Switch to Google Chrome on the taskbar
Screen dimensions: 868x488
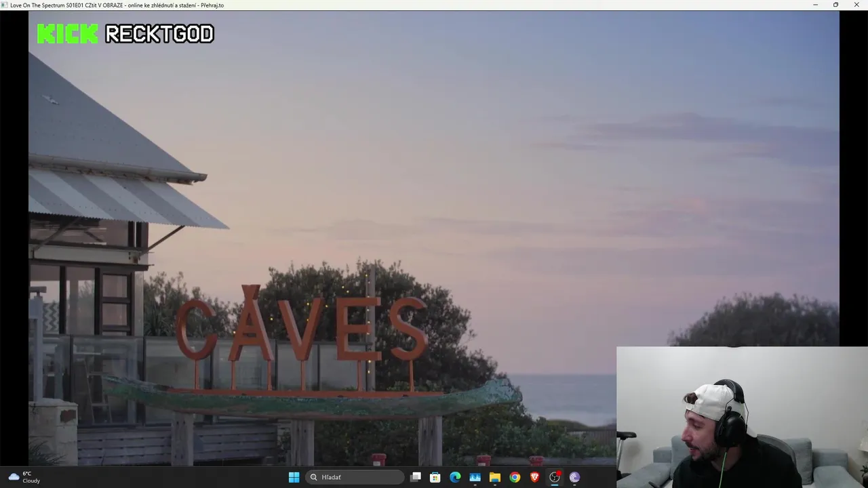[x=515, y=477]
